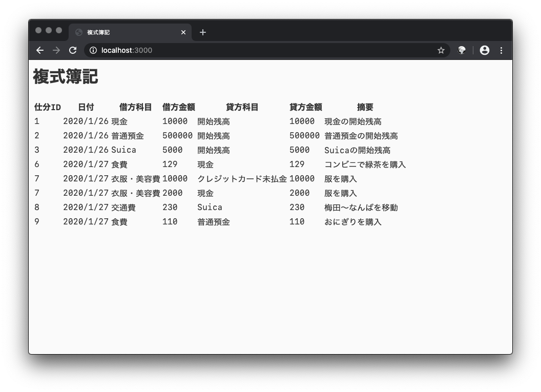Open the Chrome profile avatar icon

click(x=484, y=50)
